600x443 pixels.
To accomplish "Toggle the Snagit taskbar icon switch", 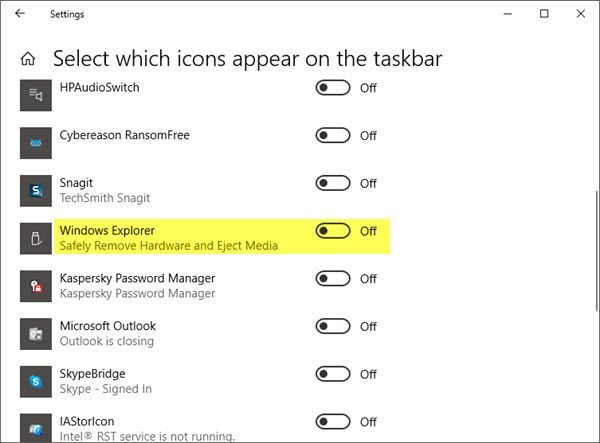I will click(x=333, y=183).
